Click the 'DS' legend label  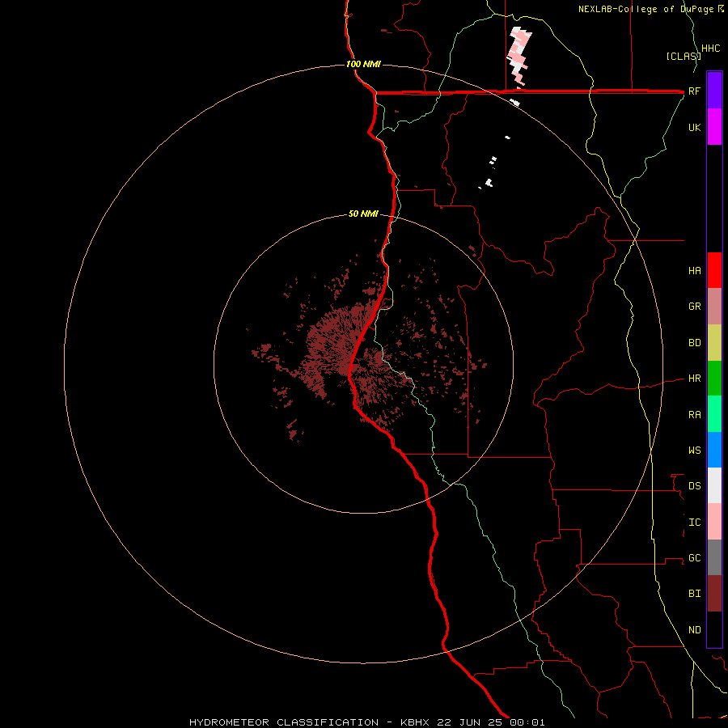coord(694,486)
